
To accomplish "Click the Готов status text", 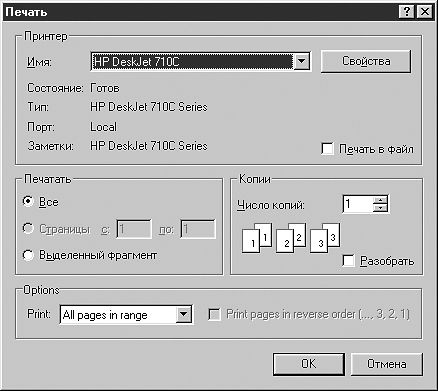I will [105, 88].
